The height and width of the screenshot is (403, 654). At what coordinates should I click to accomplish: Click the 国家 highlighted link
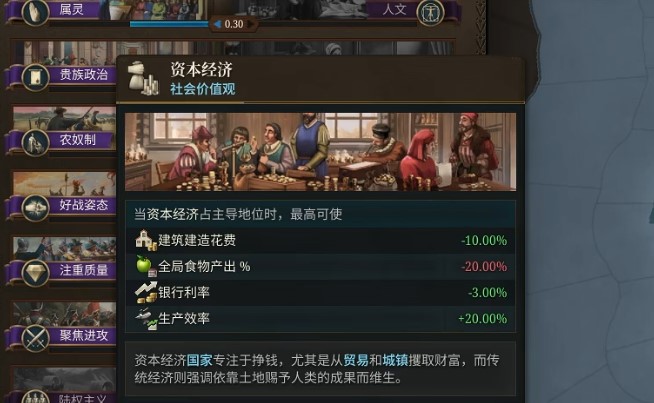click(199, 360)
